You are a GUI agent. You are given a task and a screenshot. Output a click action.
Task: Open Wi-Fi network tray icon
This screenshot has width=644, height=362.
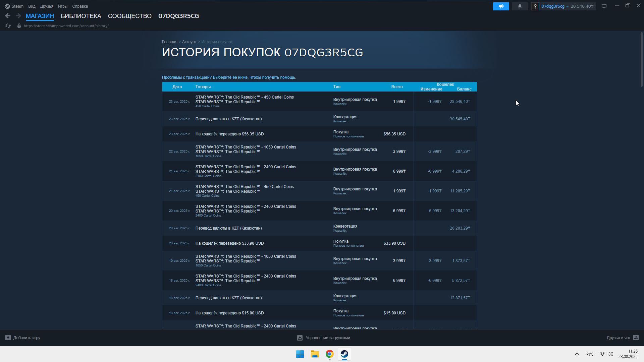(x=602, y=354)
